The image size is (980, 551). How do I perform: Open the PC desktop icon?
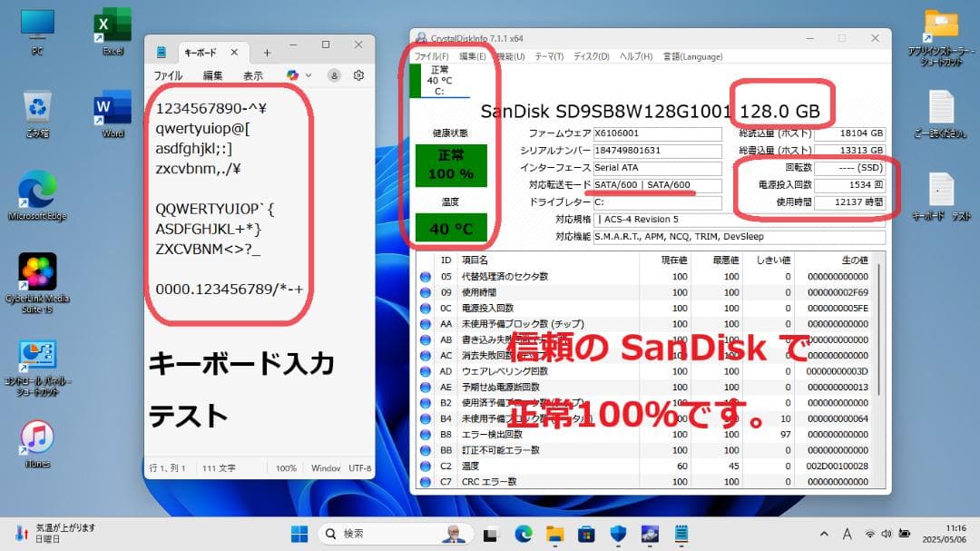[x=37, y=31]
